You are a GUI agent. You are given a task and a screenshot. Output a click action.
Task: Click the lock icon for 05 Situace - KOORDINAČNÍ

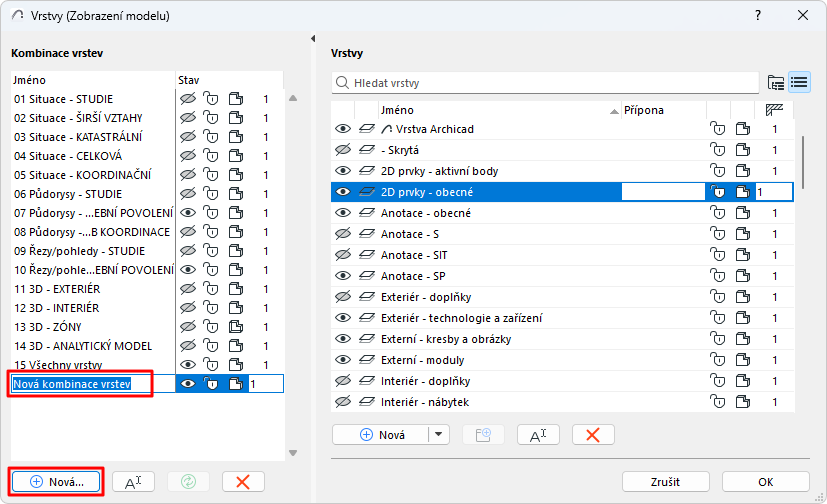[x=210, y=175]
